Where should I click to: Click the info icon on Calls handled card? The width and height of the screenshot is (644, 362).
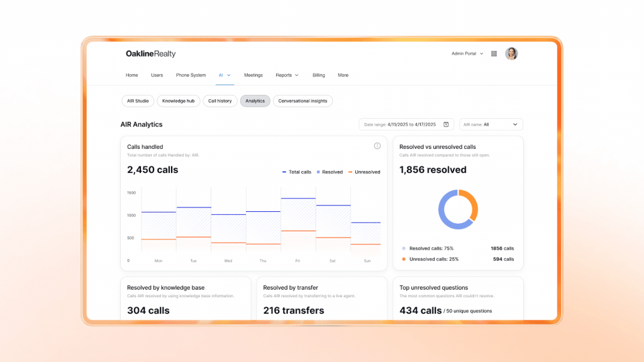pyautogui.click(x=377, y=146)
